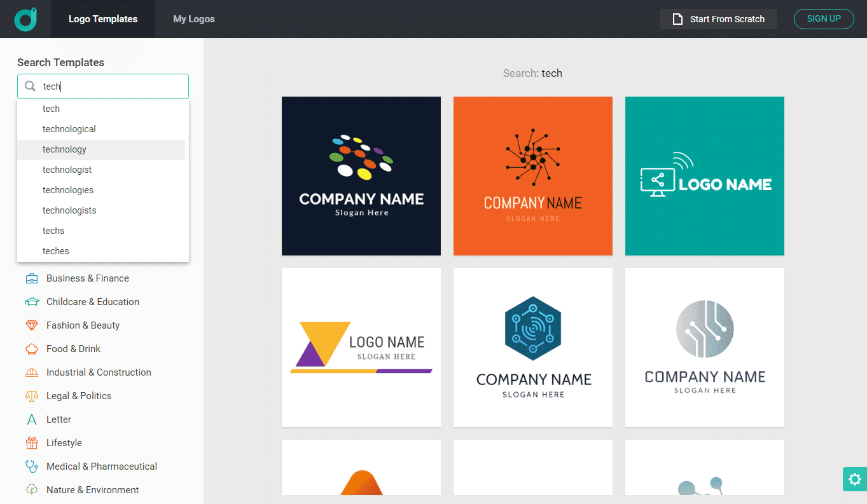867x504 pixels.
Task: Click the 'Search: tech' results heading
Action: coord(532,73)
